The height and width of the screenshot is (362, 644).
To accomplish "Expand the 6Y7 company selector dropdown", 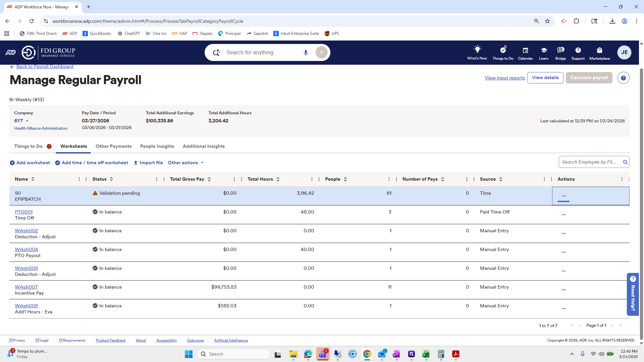I will (x=27, y=121).
